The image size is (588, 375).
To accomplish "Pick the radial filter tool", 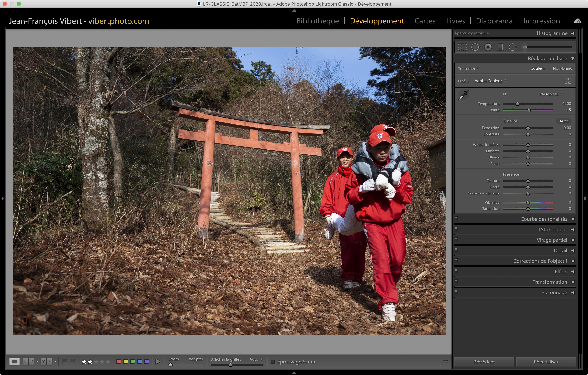I will coord(512,47).
